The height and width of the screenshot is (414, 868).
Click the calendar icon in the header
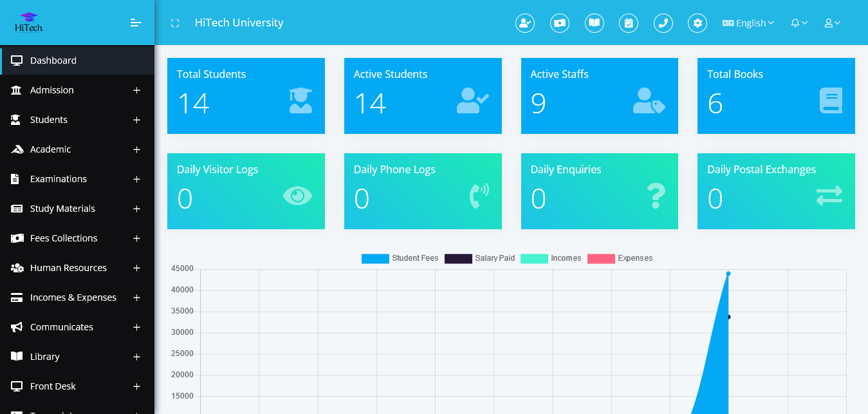[629, 23]
